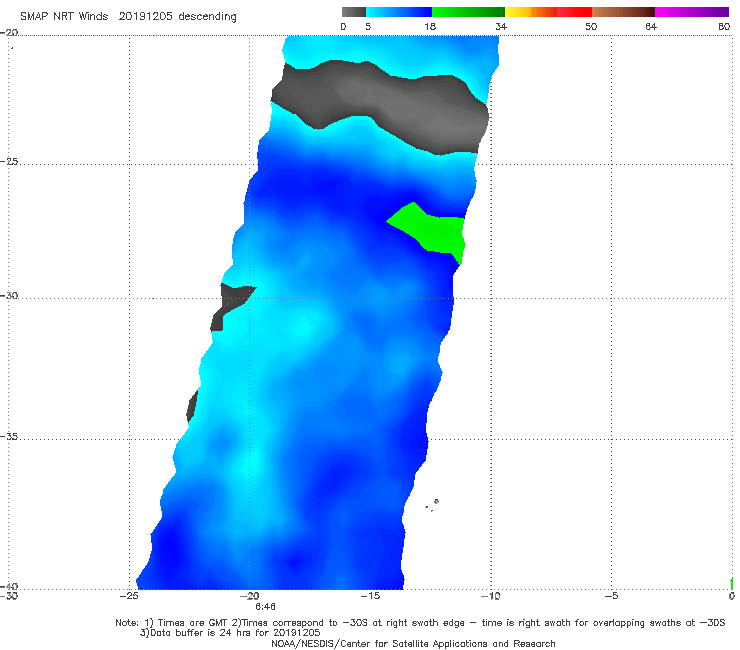
Task: Click the yellow-to-red 34–50 color bar segment
Action: [x=548, y=12]
